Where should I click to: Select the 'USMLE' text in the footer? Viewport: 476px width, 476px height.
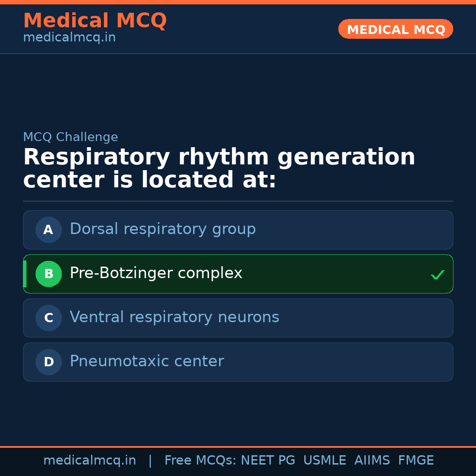(325, 461)
